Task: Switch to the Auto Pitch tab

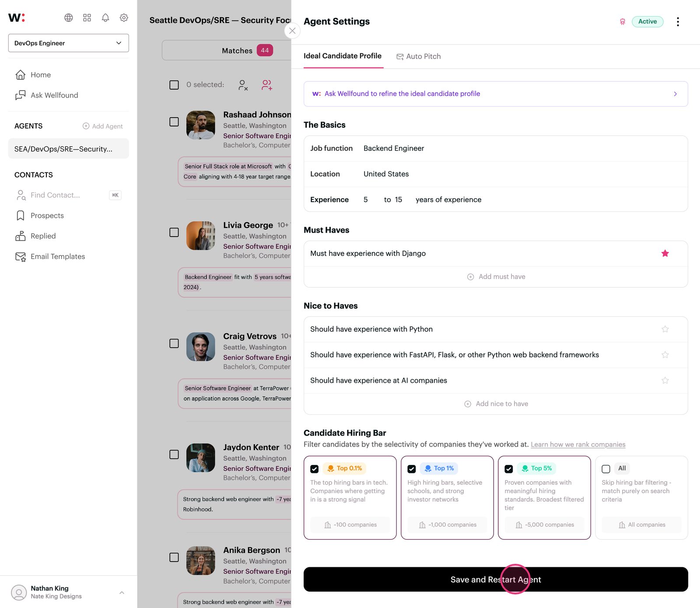Action: [x=418, y=56]
